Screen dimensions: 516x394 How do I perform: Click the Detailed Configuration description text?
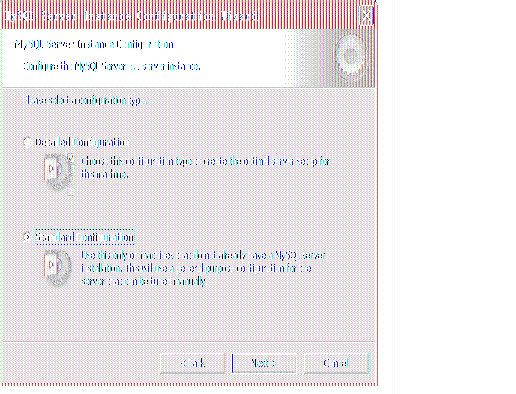click(x=205, y=168)
